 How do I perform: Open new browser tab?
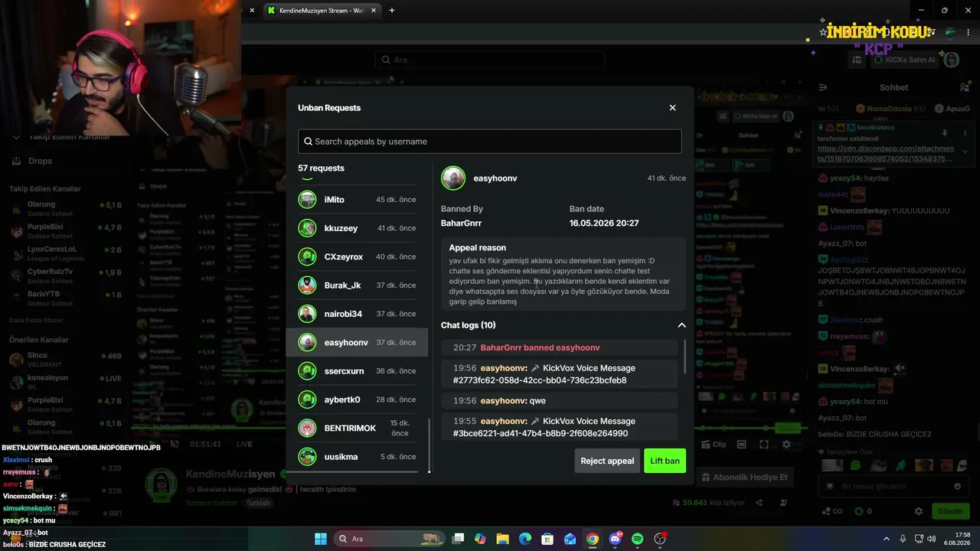point(392,10)
